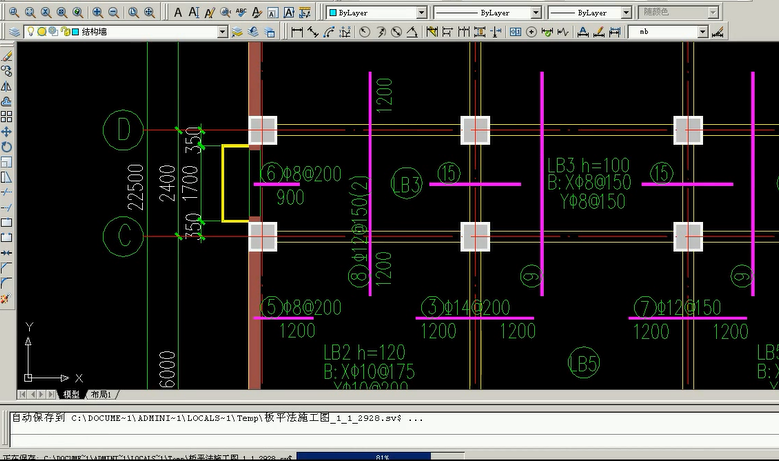
Task: Select the Move tool in modify toolbar
Action: pos(7,131)
